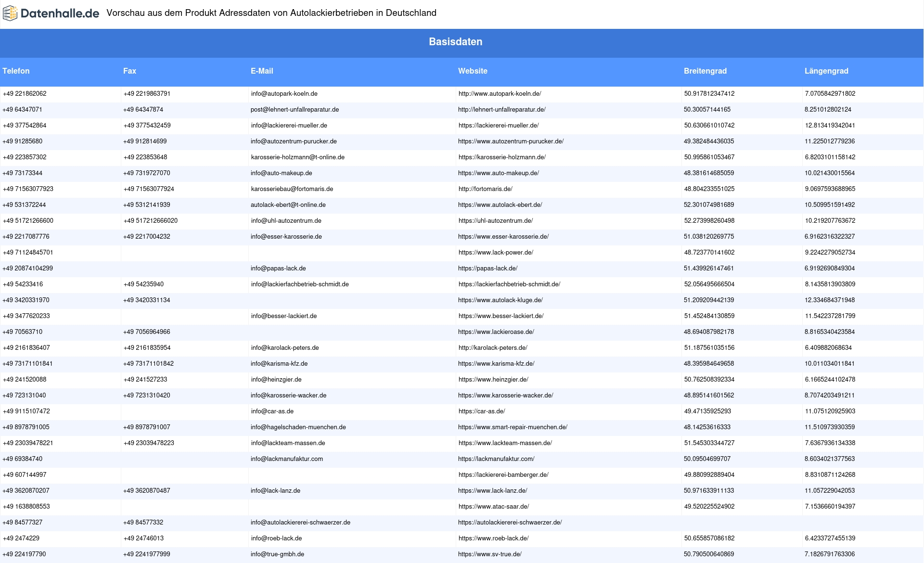The image size is (924, 563).
Task: Click the Website column header
Action: [x=473, y=71]
